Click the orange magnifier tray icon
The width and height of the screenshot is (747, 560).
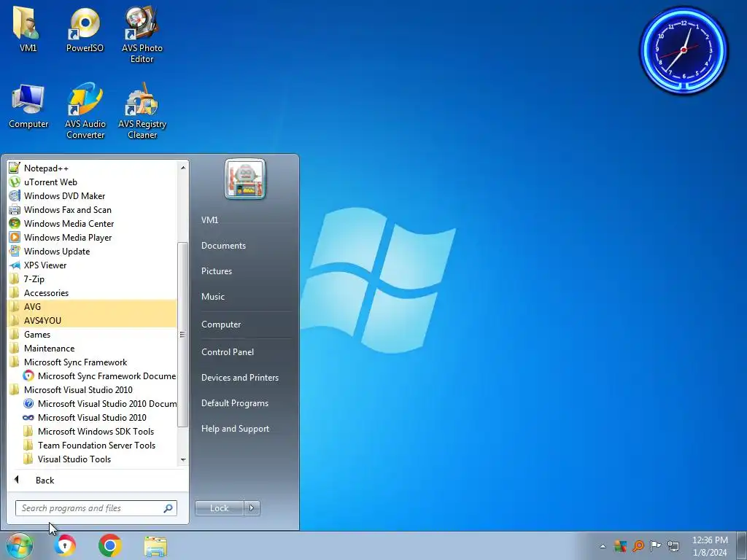[638, 545]
